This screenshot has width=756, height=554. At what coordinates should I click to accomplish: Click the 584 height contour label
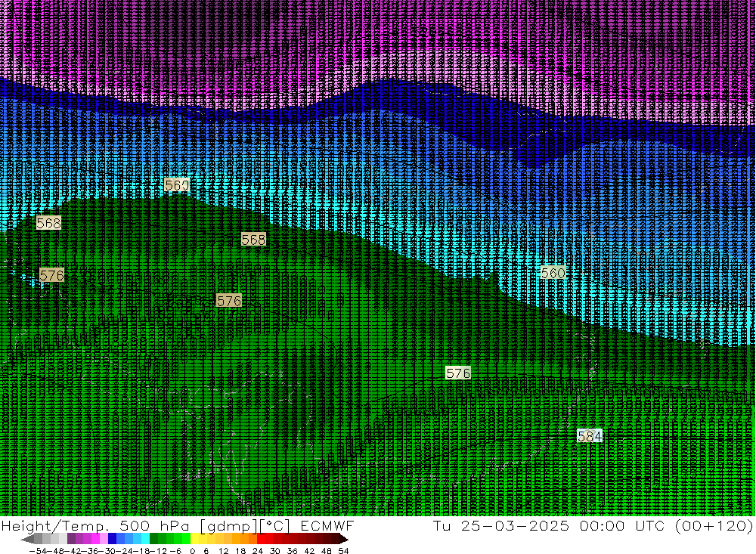(590, 436)
